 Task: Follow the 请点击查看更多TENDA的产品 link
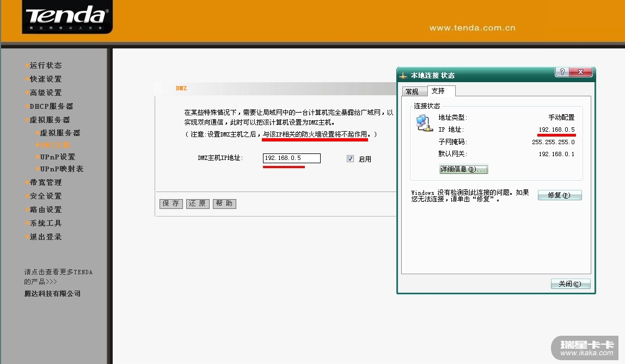[58, 277]
